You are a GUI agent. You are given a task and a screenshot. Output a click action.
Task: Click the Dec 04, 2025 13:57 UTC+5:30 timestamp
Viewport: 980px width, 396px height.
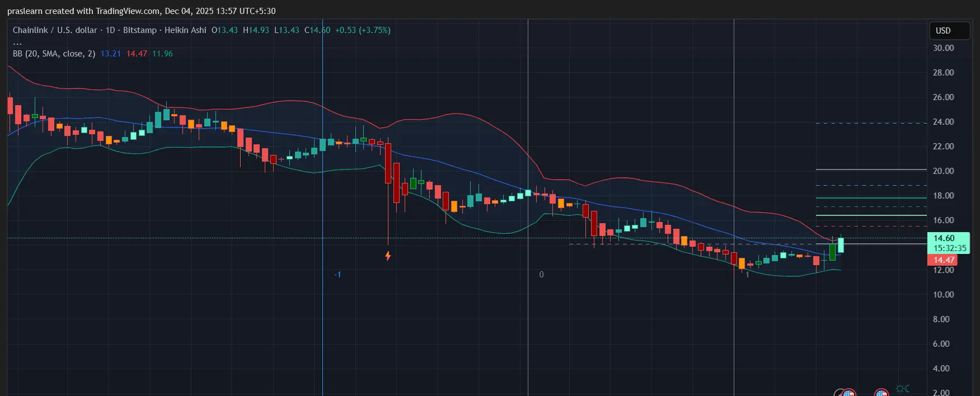click(x=221, y=11)
